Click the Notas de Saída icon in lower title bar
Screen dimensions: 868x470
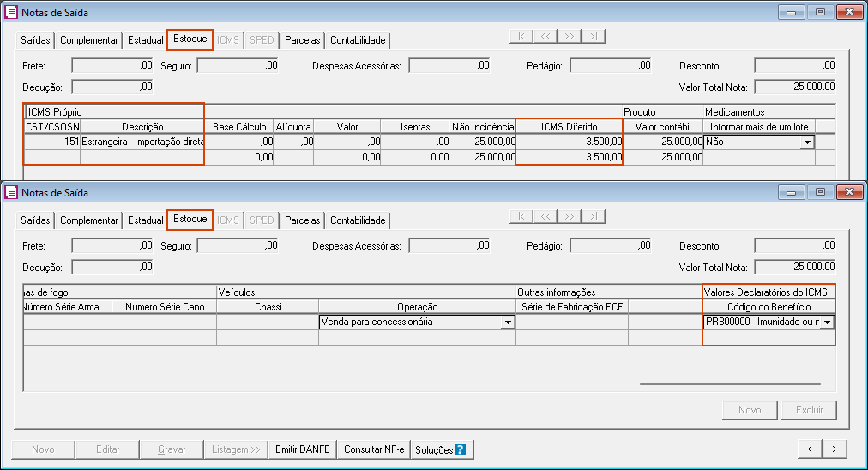point(11,193)
